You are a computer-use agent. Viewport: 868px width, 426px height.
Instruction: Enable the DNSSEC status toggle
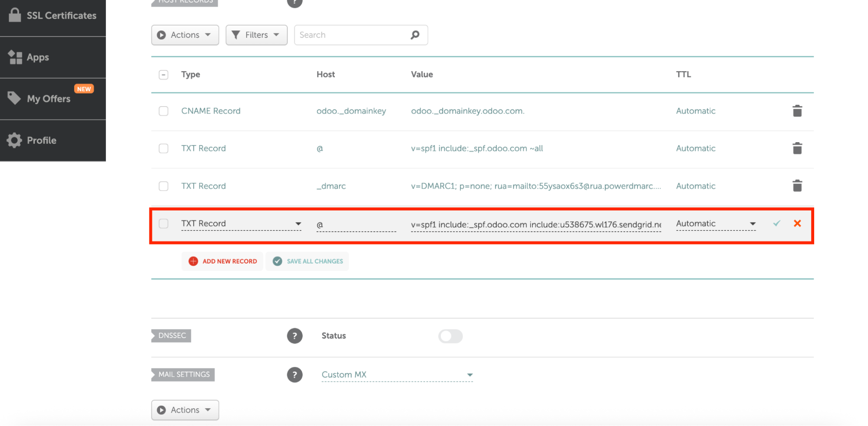(450, 336)
